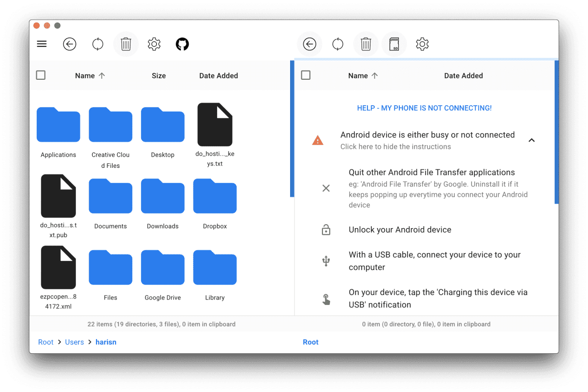
Task: Navigate back in the device pane
Action: pos(309,44)
